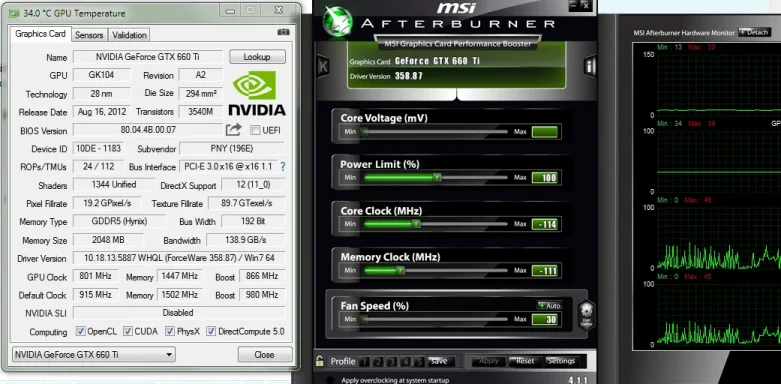This screenshot has width=781, height=384.
Task: Click the MSI Afterburner green jet logo
Action: click(337, 22)
